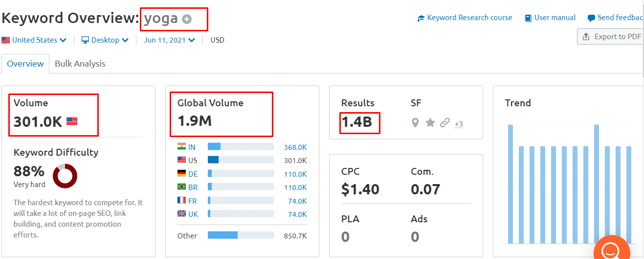Screen dimensions: 644x259
Task: Open the Jun 11, 2021 date dropdown
Action: 169,40
